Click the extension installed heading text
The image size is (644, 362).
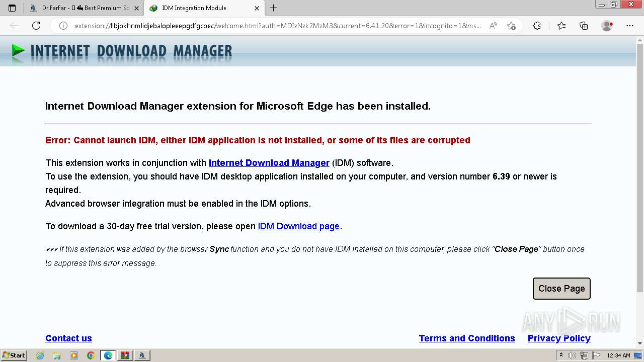238,106
